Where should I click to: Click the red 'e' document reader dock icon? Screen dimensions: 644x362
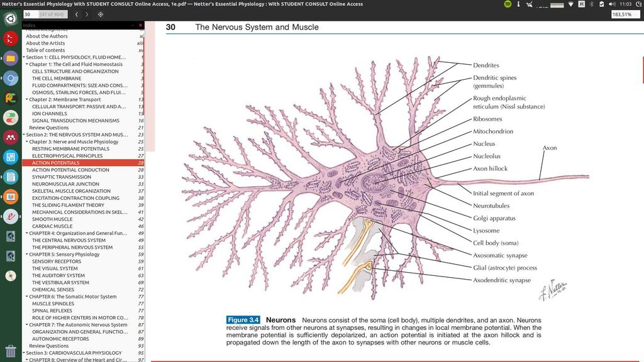[x=11, y=216]
